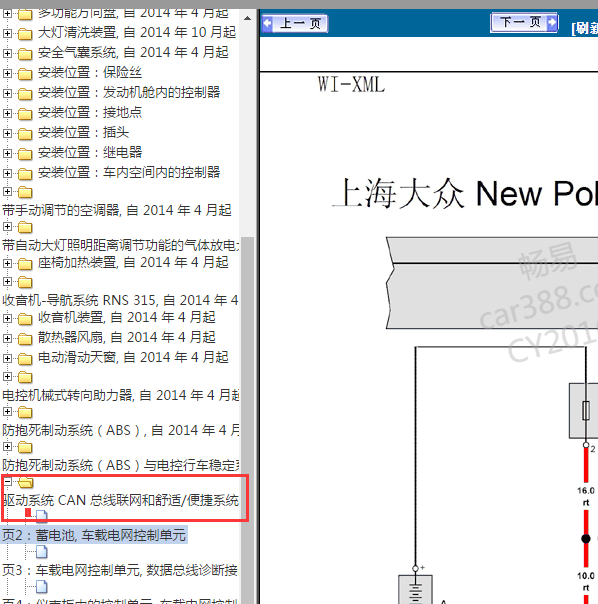Expand the 安全气囊系统 folder node

point(7,53)
